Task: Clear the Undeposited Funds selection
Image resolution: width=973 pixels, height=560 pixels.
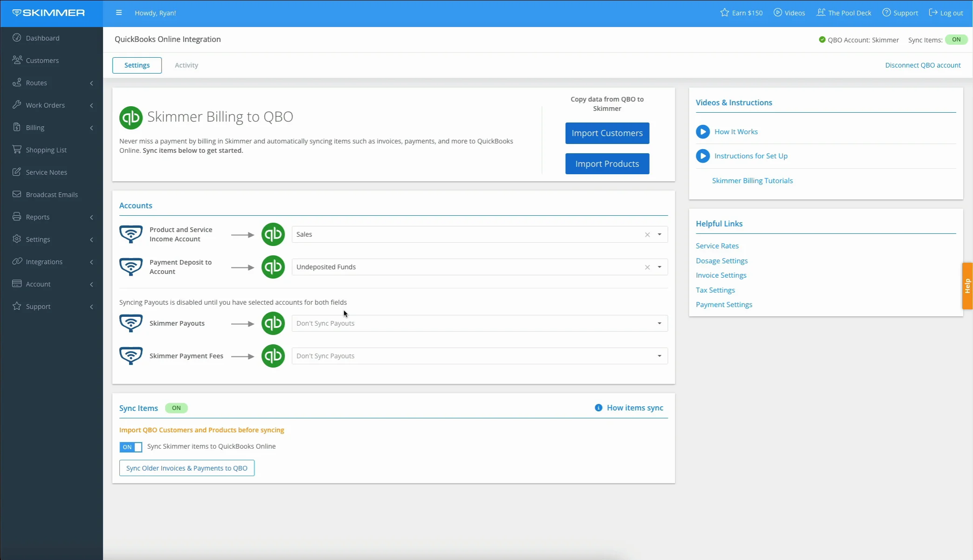Action: pyautogui.click(x=647, y=267)
